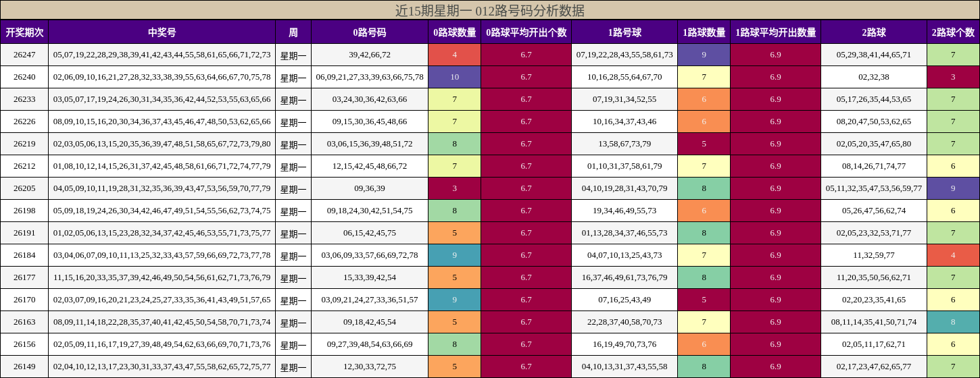Click 2路球 cell 05,11,32,35,47,53,56,59,77
This screenshot has width=980, height=378.
pyautogui.click(x=874, y=188)
